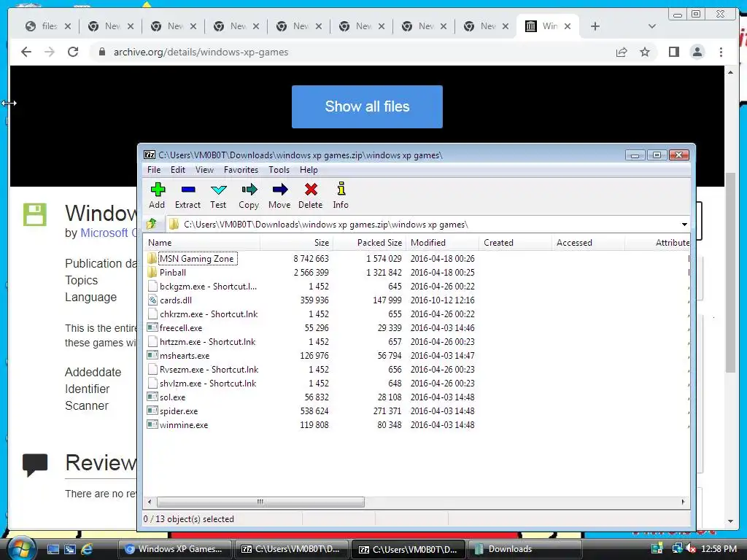Click the Extract toolbar icon in 7-Zip
The height and width of the screenshot is (560, 747).
pyautogui.click(x=188, y=190)
